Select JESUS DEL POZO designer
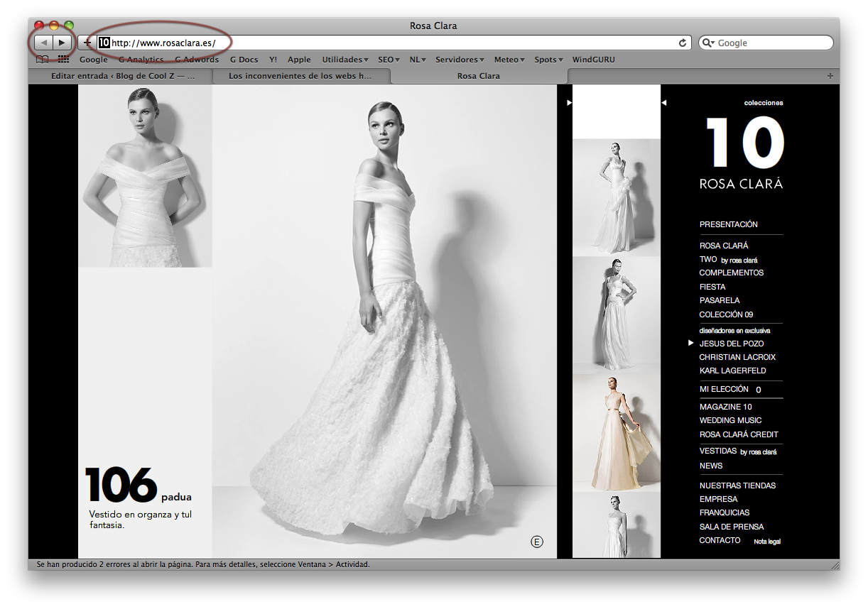The height and width of the screenshot is (609, 868). pos(732,344)
